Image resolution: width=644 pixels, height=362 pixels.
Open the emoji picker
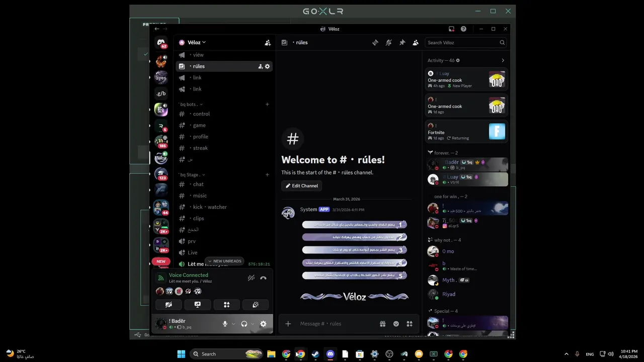pyautogui.click(x=396, y=324)
